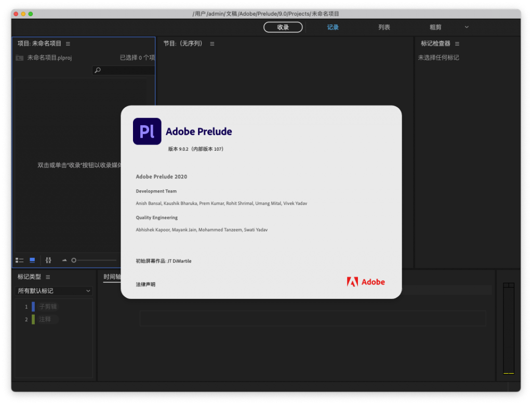532x405 pixels.
Task: Switch project panel to thumbnail view
Action: (32, 260)
